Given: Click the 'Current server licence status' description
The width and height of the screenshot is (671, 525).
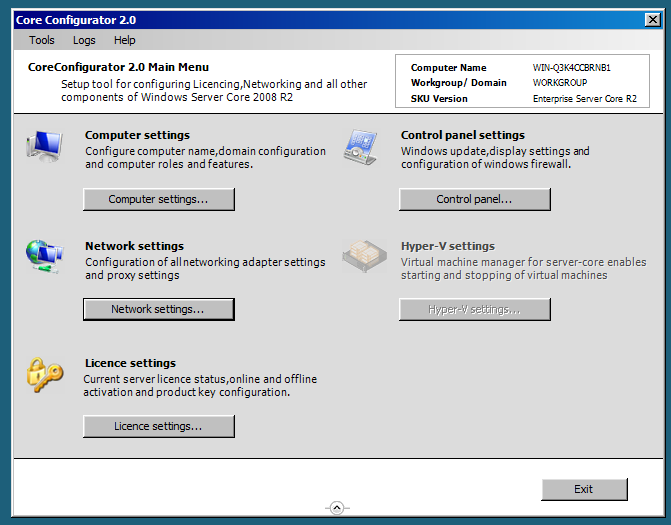Looking at the screenshot, I should click(x=200, y=386).
